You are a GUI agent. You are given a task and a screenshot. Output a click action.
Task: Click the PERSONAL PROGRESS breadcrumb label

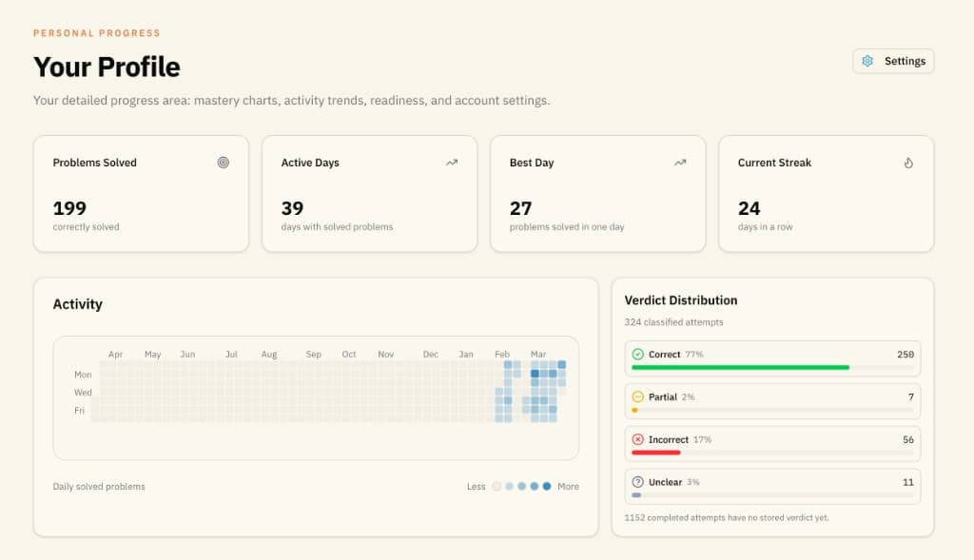click(x=96, y=32)
